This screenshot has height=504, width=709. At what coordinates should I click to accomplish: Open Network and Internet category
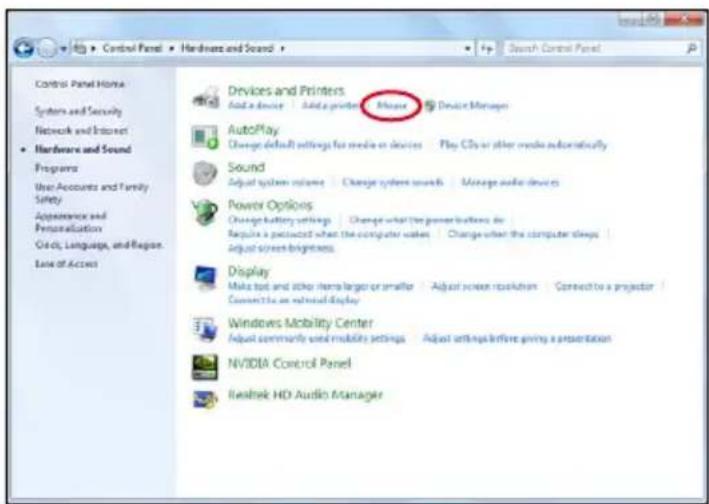pyautogui.click(x=81, y=131)
